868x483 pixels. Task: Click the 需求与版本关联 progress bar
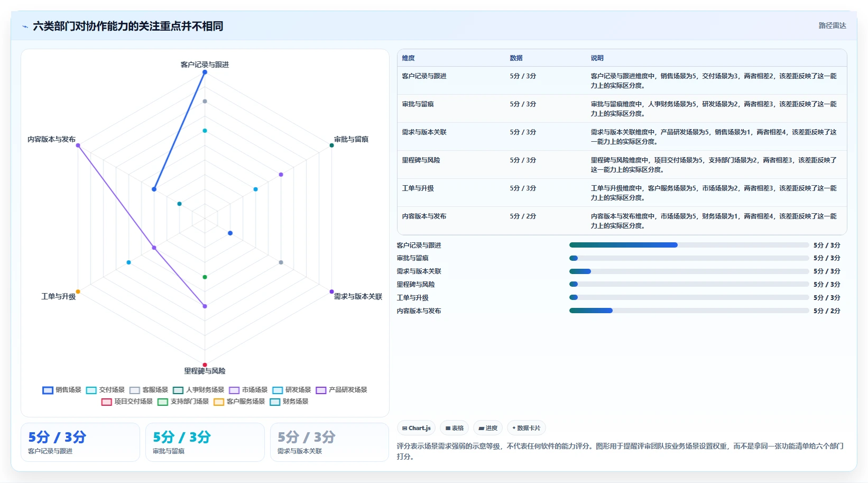[689, 271]
